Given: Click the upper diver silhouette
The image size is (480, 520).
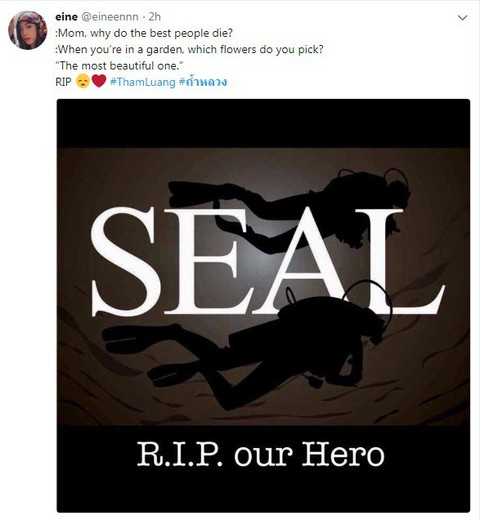Looking at the screenshot, I should 289,208.
